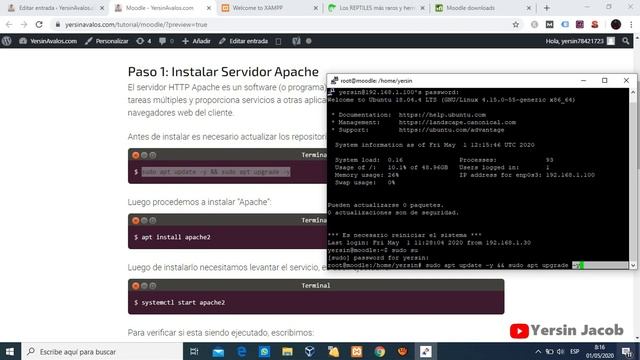The height and width of the screenshot is (360, 640).
Task: Open Google Chrome from the taskbar
Action: (380, 351)
